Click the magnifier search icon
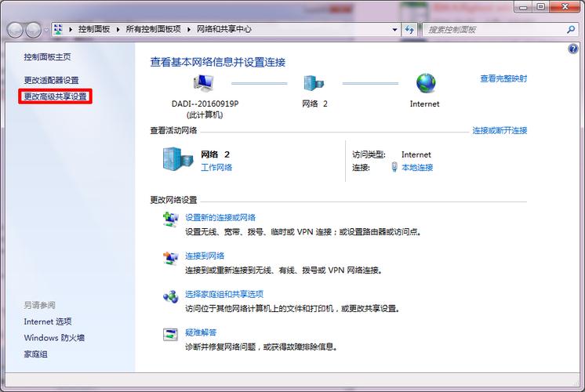Screen dimensions: 585x392 (x=571, y=30)
